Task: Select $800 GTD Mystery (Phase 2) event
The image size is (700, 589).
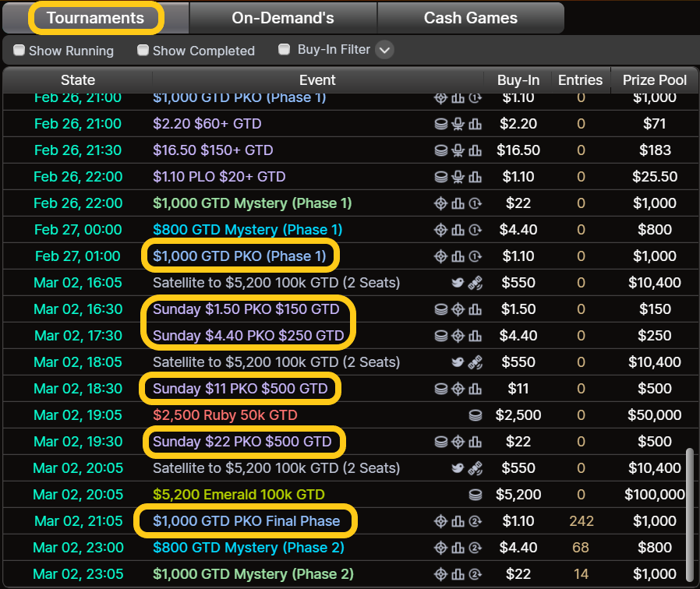Action: [x=249, y=548]
